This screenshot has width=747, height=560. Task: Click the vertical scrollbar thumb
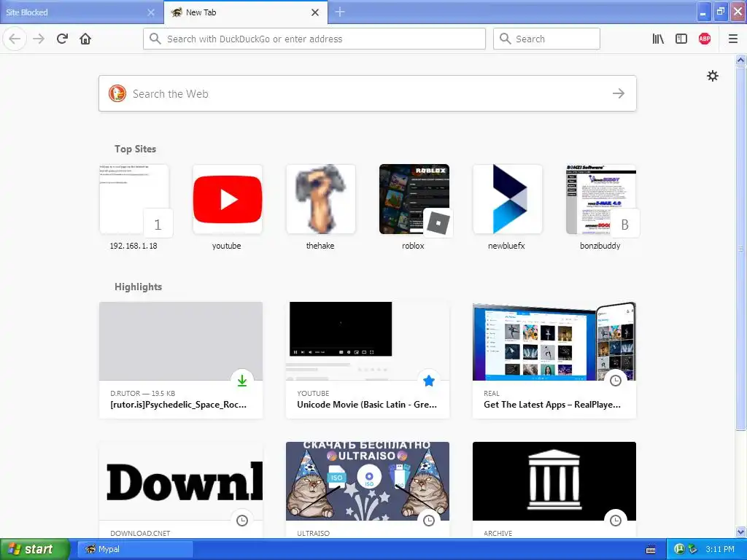(741, 248)
